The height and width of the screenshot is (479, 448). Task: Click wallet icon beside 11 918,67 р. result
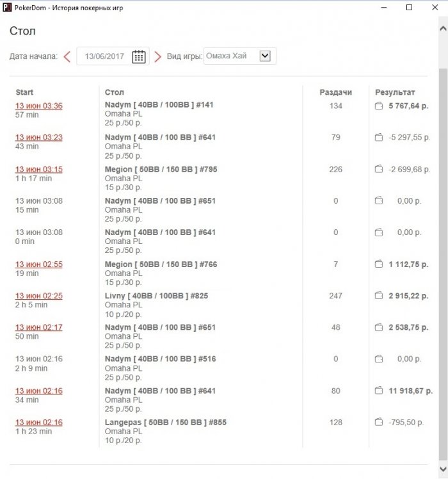(x=379, y=391)
